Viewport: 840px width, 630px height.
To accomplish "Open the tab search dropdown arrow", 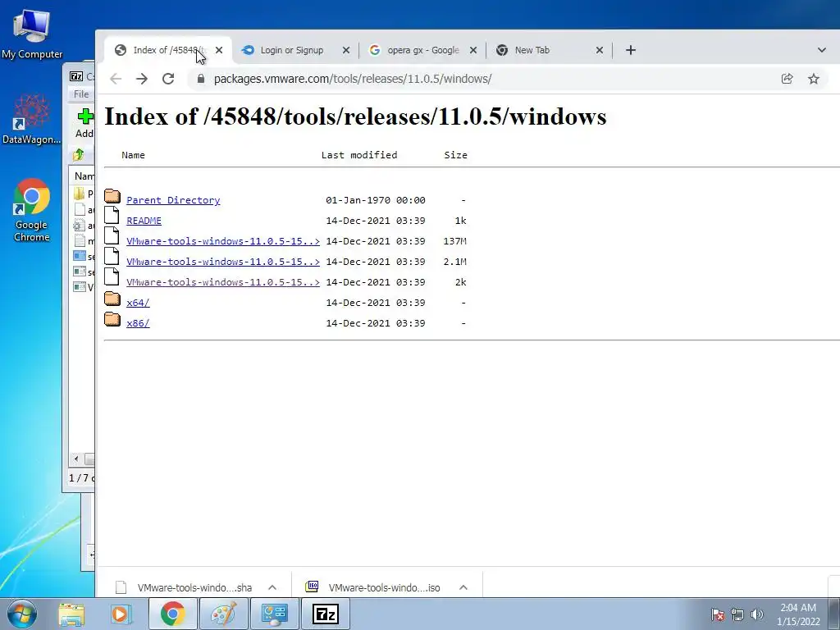I will [x=822, y=50].
